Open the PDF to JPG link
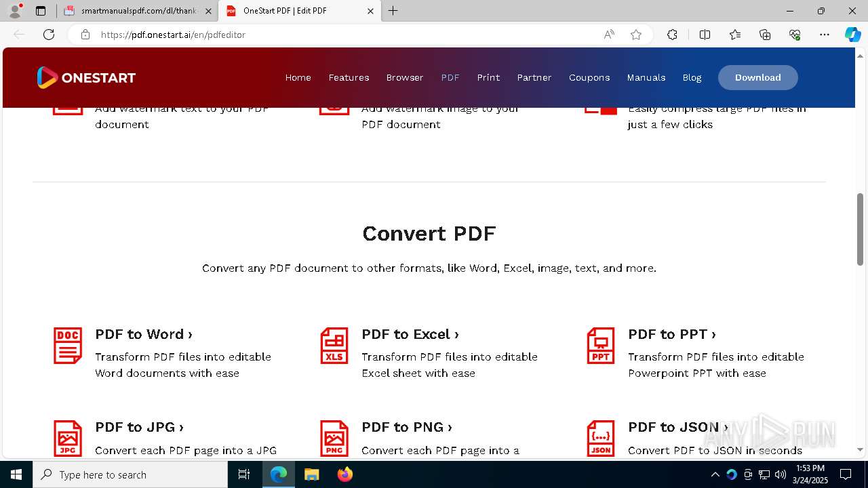 point(140,427)
